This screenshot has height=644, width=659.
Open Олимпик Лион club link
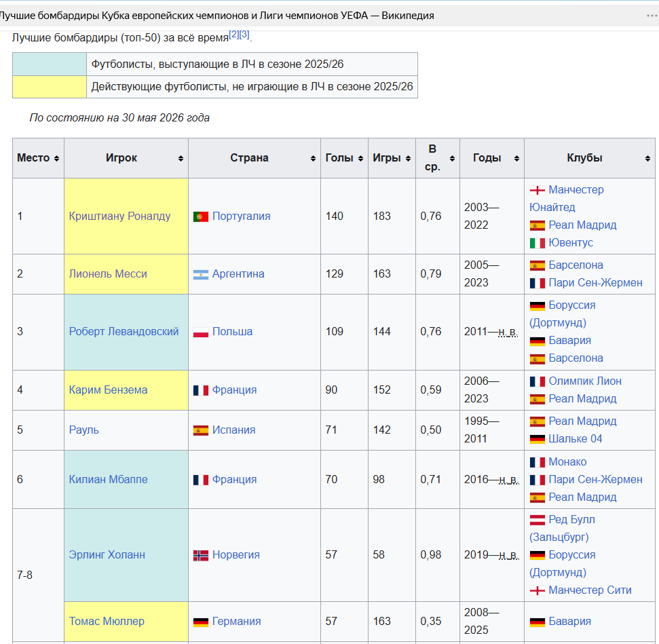(x=585, y=381)
